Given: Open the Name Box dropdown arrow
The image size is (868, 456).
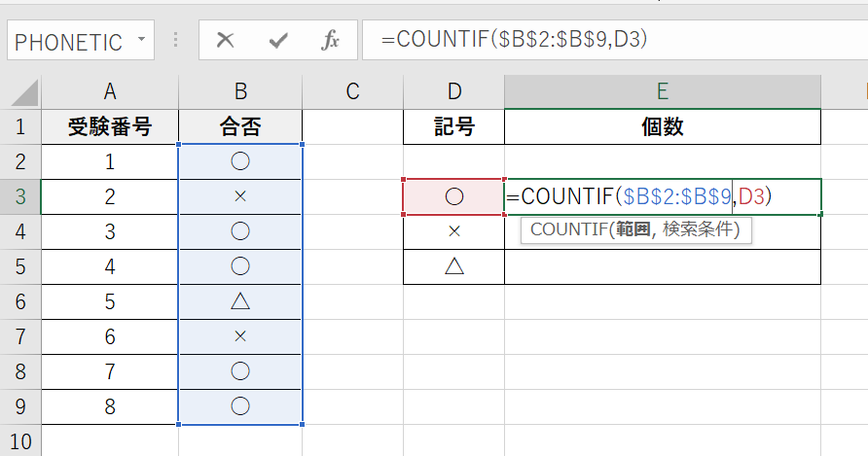Looking at the screenshot, I should coord(142,41).
